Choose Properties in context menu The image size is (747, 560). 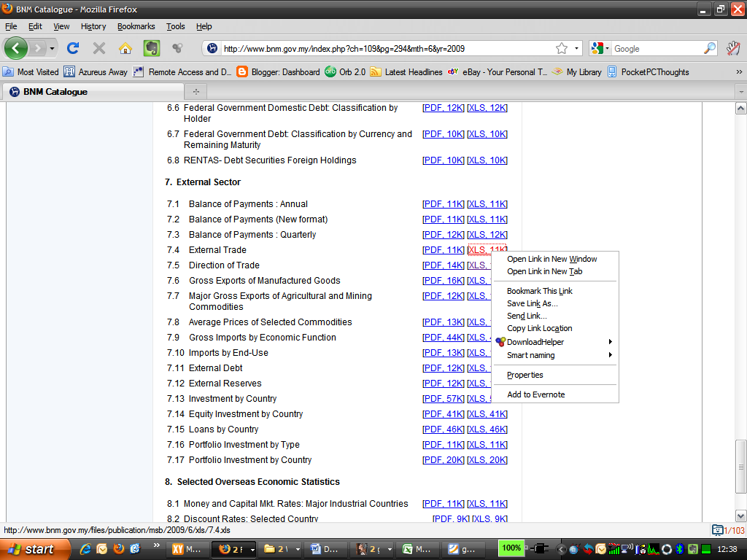point(555,375)
